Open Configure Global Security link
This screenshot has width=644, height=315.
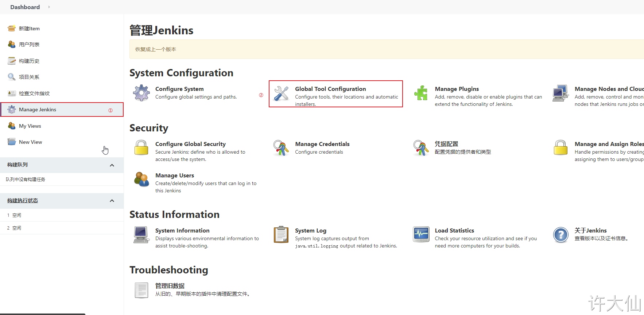190,144
